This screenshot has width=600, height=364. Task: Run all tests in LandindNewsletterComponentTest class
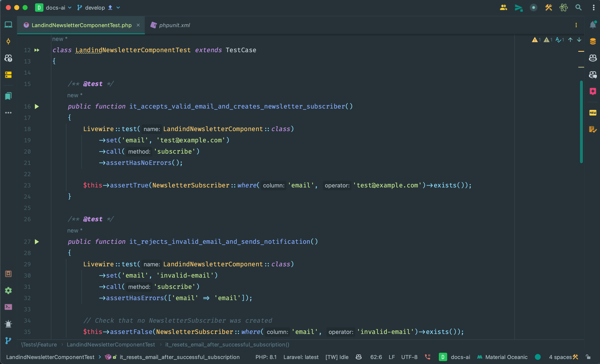click(x=37, y=50)
